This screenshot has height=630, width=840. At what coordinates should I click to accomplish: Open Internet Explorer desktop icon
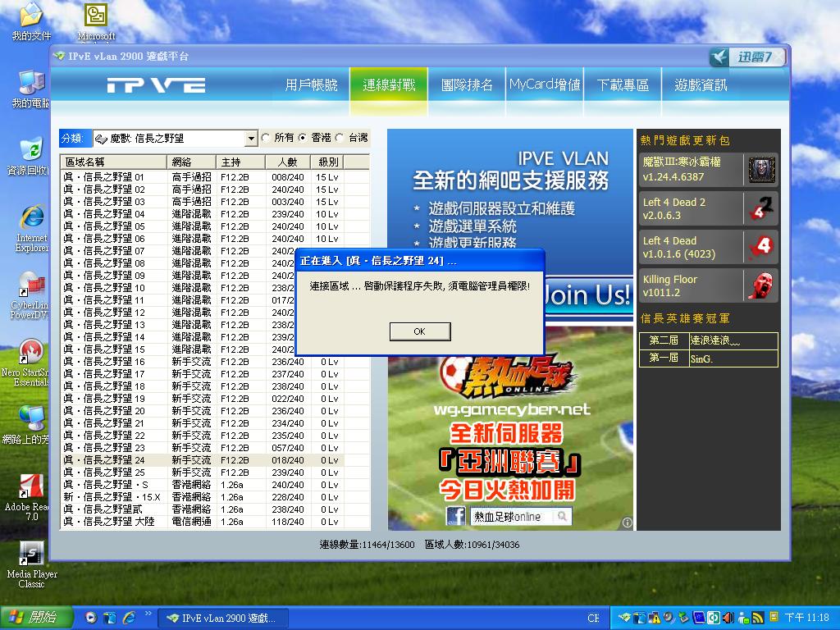[32, 218]
